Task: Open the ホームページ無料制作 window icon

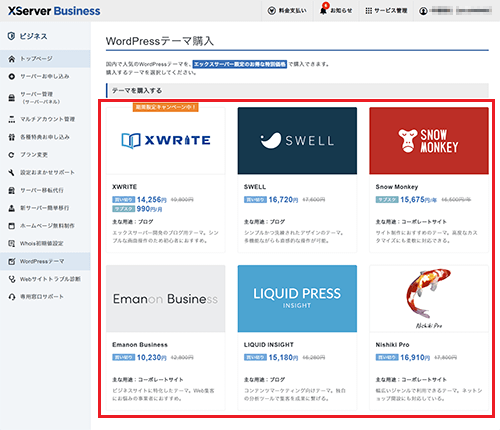Action: 12,226
